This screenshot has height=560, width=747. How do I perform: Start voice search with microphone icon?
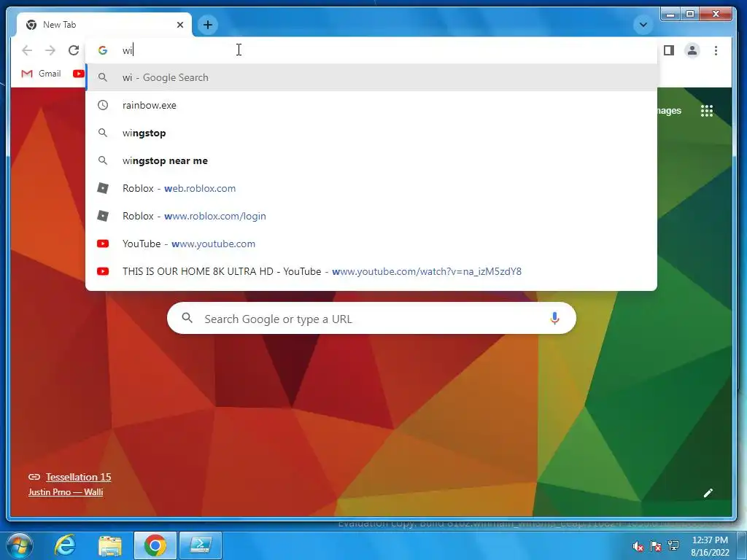(x=554, y=318)
